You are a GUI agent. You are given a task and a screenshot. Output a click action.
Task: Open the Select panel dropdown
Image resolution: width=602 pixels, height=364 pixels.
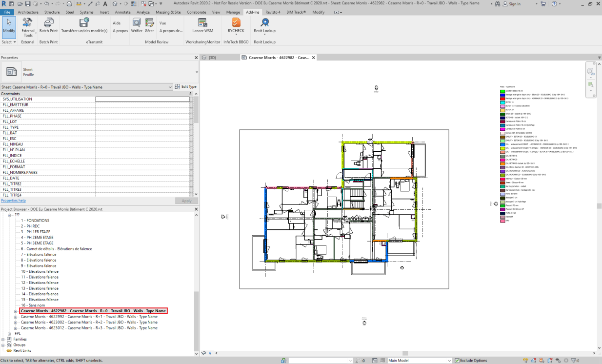pyautogui.click(x=9, y=42)
